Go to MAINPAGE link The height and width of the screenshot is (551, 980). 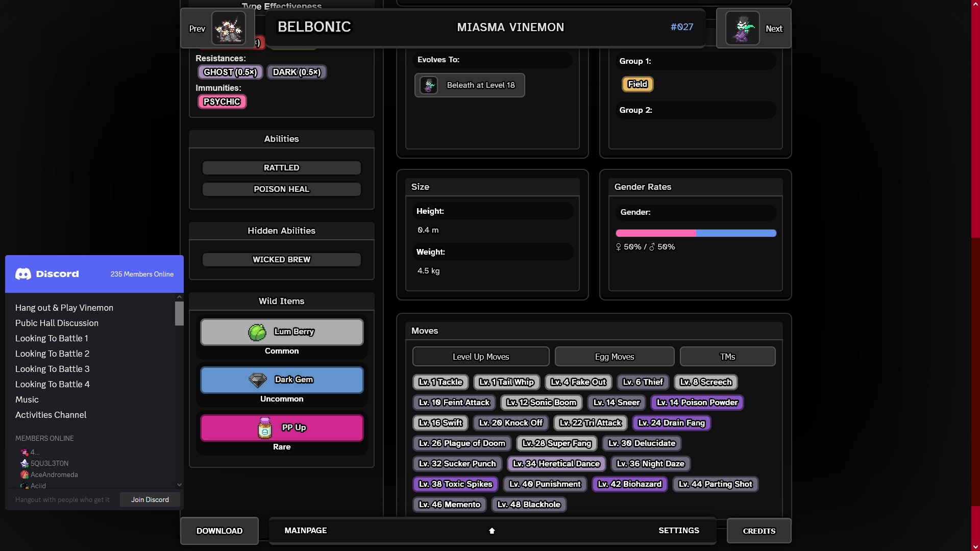click(x=305, y=531)
